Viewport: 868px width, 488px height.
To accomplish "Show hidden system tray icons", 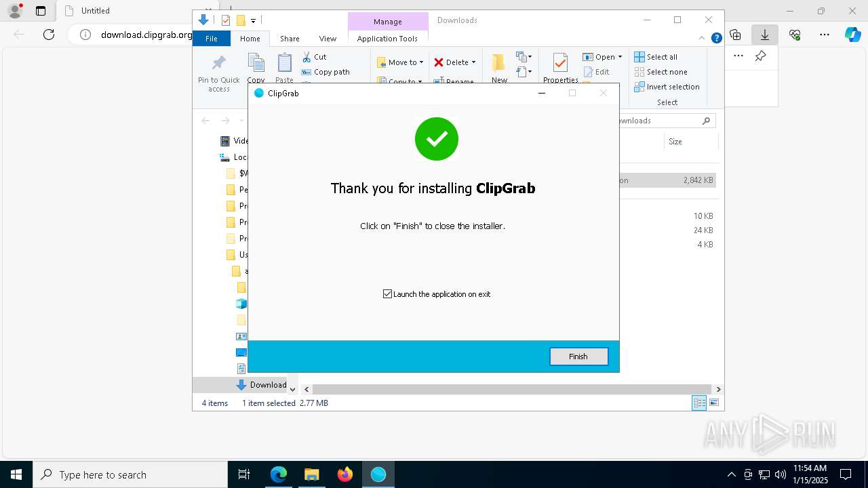I will pos(731,474).
